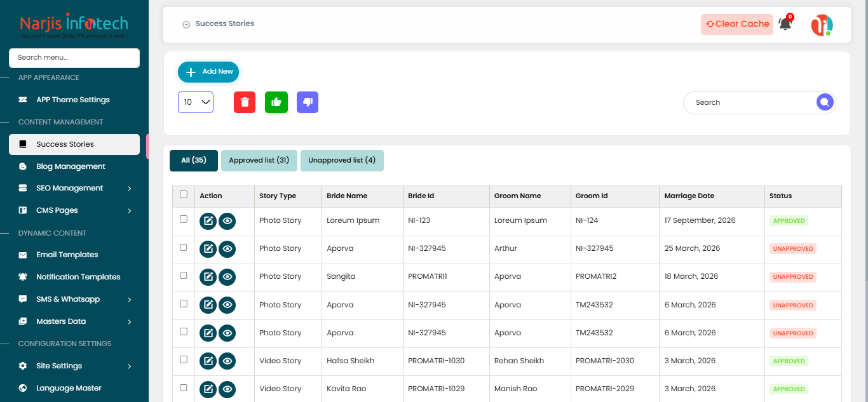Open the rows-per-page dropdown showing 10
Image resolution: width=868 pixels, height=402 pixels.
(x=196, y=102)
